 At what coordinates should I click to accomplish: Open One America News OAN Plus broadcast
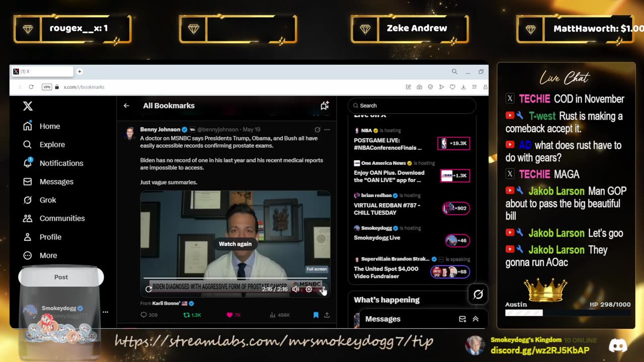pyautogui.click(x=389, y=176)
